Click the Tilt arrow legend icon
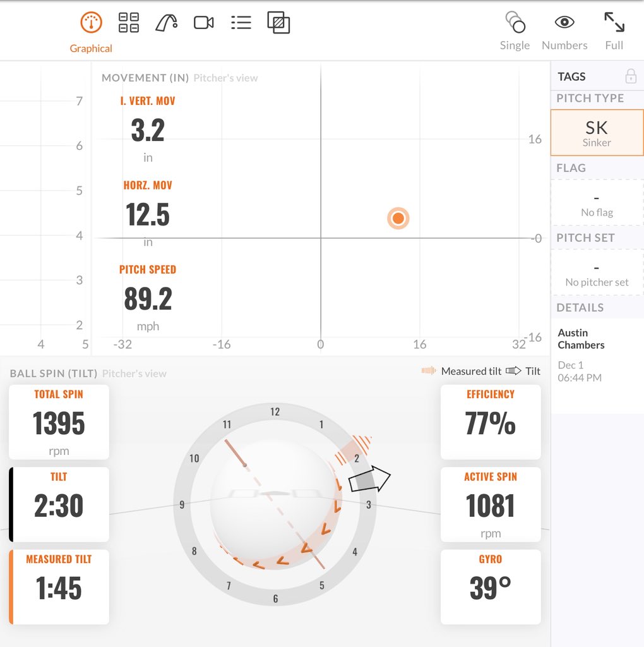This screenshot has height=647, width=644. coord(513,370)
